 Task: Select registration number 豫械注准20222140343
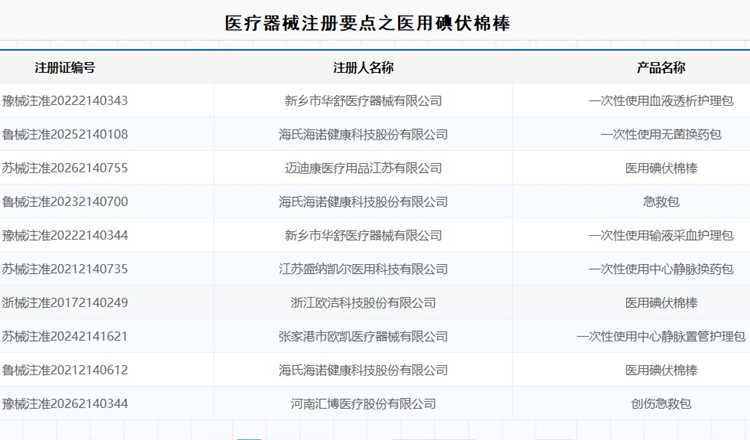(65, 101)
